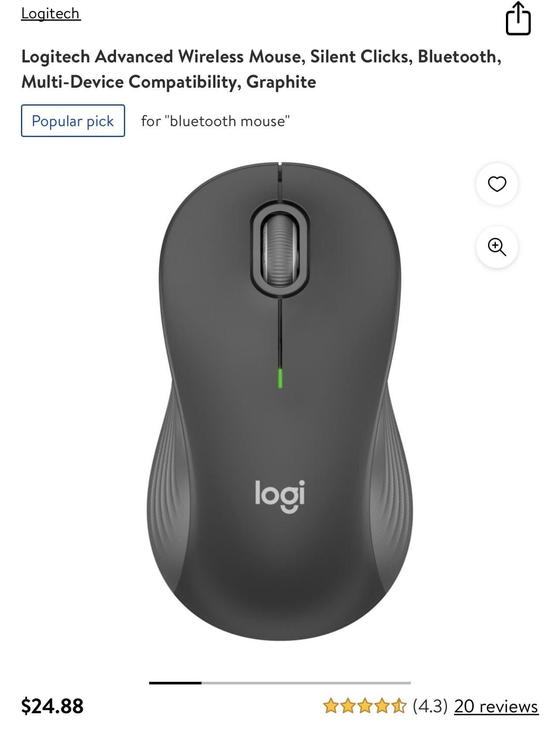Click the Popular pick badge
This screenshot has width=560, height=732.
coord(73,121)
